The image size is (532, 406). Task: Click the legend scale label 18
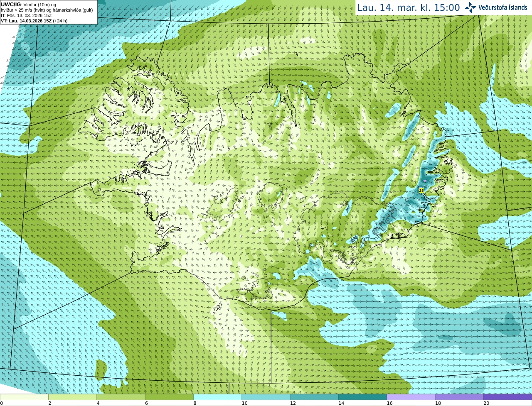coord(438,403)
